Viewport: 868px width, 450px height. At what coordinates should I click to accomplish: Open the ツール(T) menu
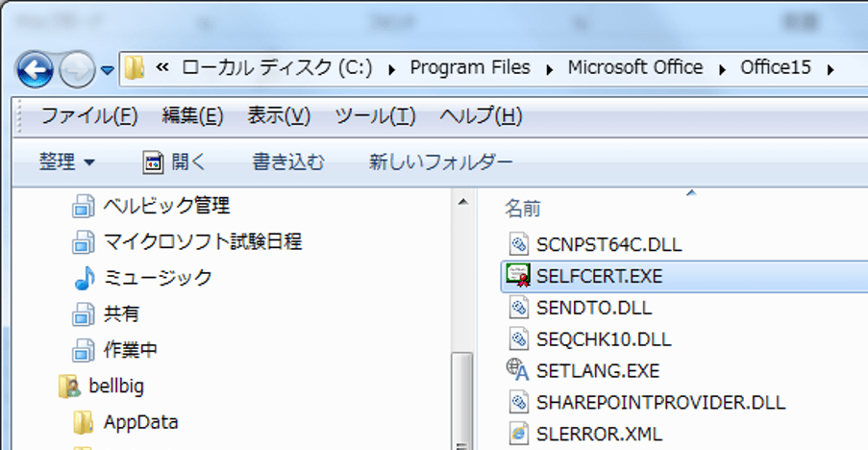375,116
